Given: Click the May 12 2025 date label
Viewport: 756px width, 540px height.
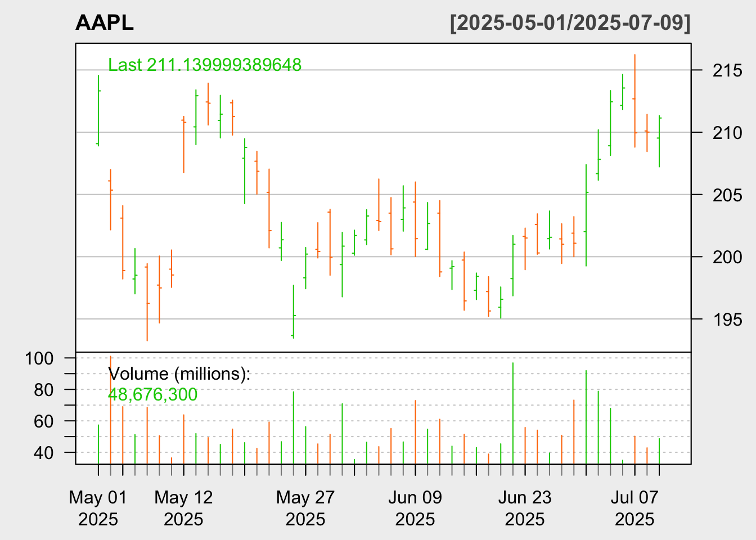Looking at the screenshot, I should (183, 508).
